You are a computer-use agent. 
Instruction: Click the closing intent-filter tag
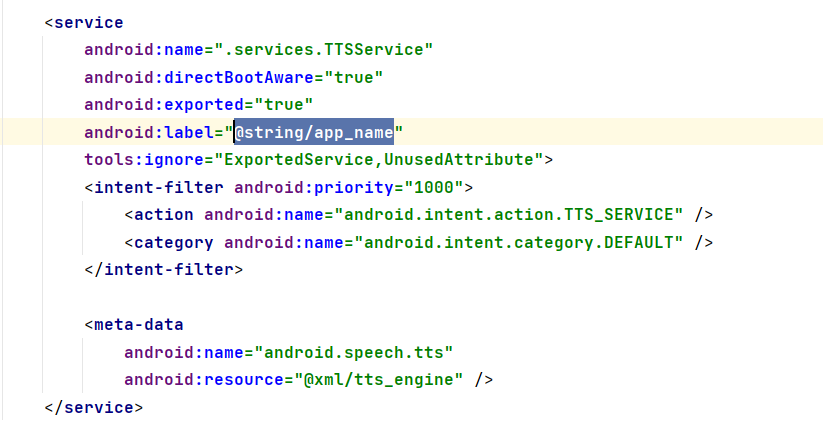[x=164, y=270]
